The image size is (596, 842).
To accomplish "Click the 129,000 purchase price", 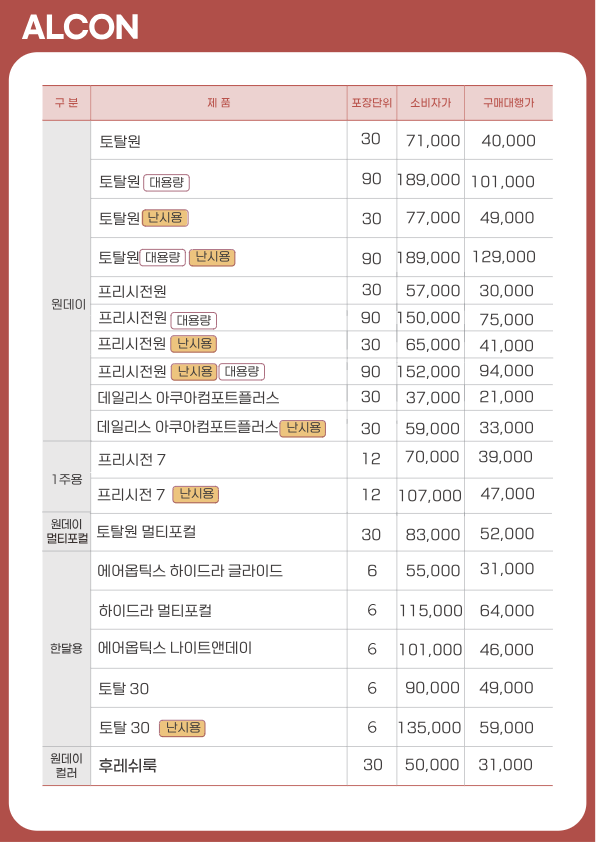I will click(x=504, y=257).
